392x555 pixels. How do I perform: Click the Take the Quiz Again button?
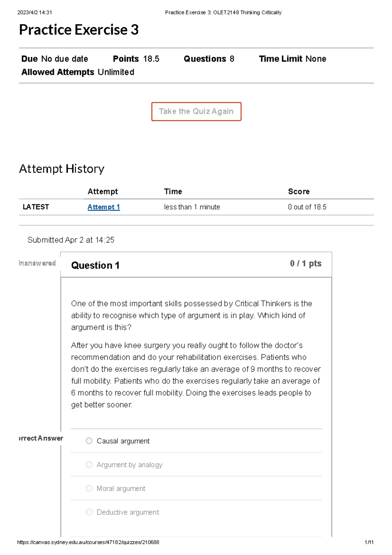coord(196,111)
